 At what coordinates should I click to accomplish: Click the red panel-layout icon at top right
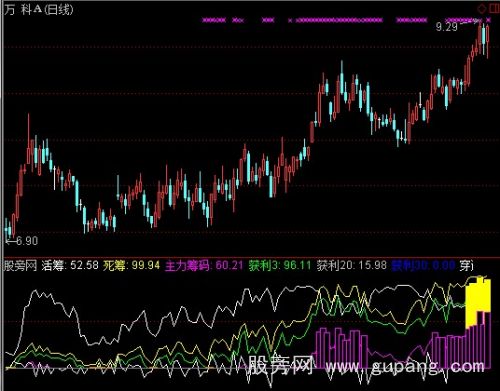coord(495,8)
